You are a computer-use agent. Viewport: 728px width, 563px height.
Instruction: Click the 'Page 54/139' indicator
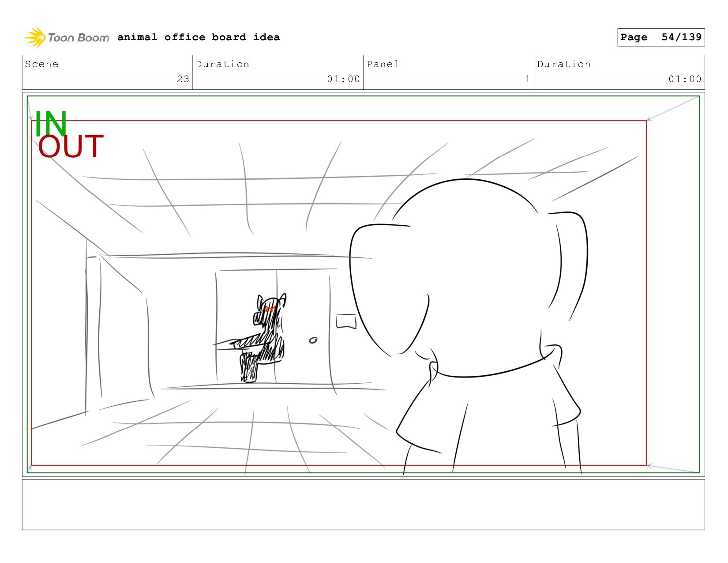click(661, 37)
